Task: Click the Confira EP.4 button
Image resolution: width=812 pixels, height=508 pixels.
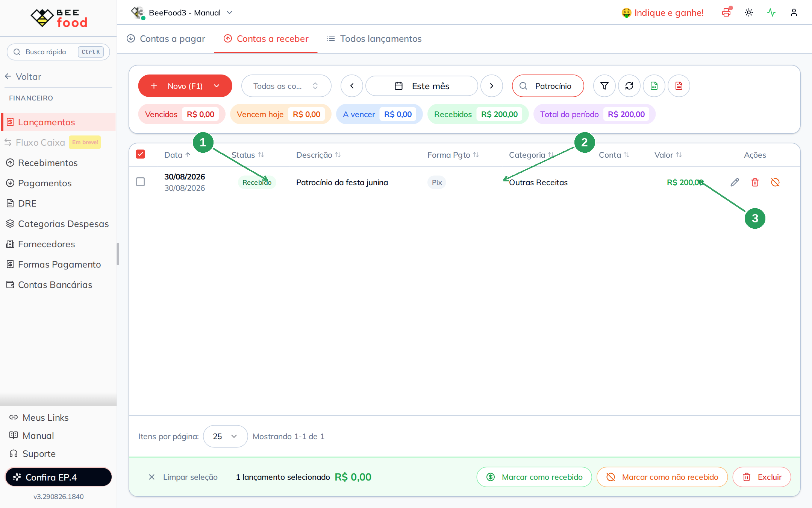Action: (59, 477)
